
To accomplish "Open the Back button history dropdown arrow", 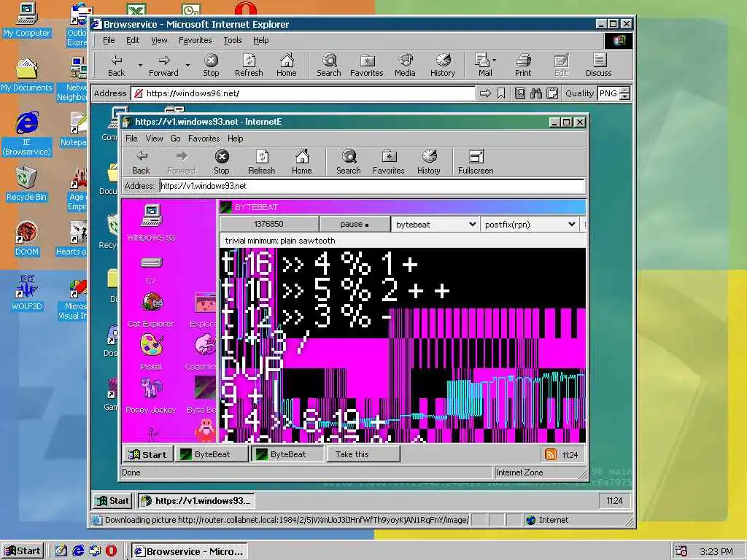I will (x=140, y=65).
